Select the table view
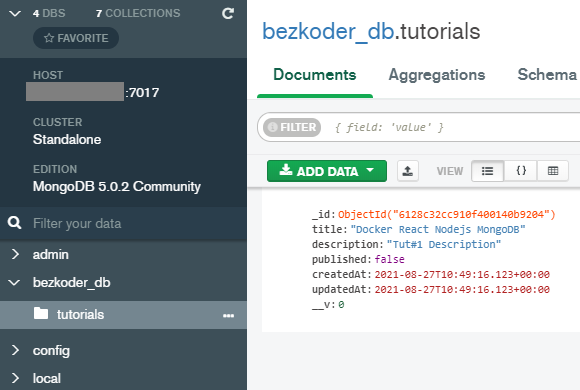 coord(553,171)
